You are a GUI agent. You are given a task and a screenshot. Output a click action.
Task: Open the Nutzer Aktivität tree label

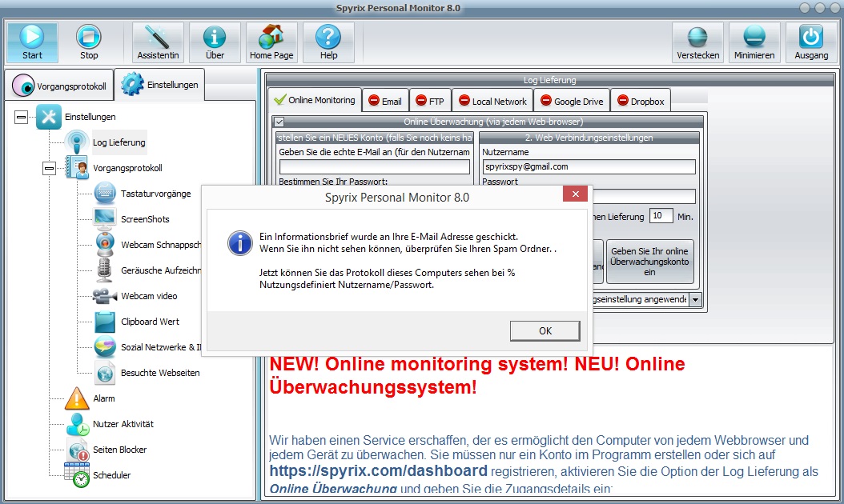click(x=123, y=424)
